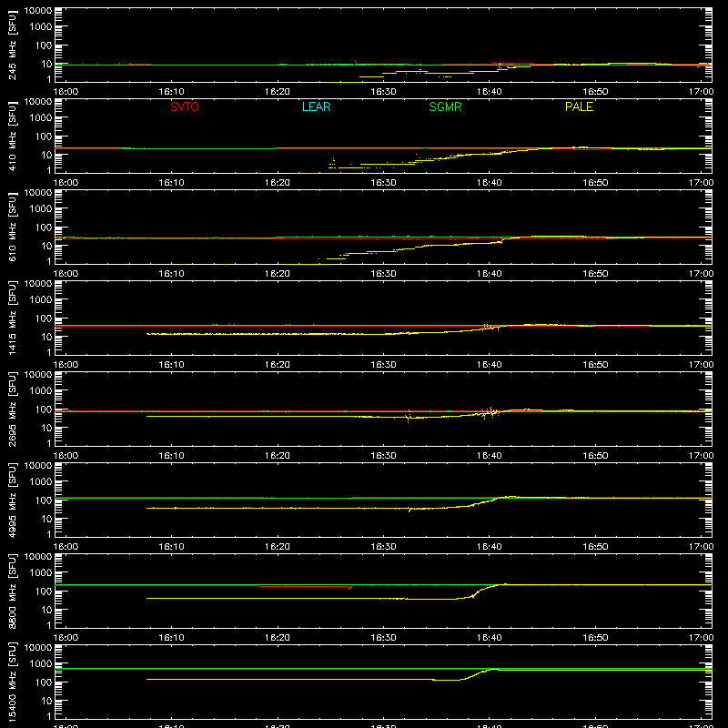Click 16:10 tick under the 610 MHz panel
Viewport: 728px width, 728px height.
(x=171, y=274)
